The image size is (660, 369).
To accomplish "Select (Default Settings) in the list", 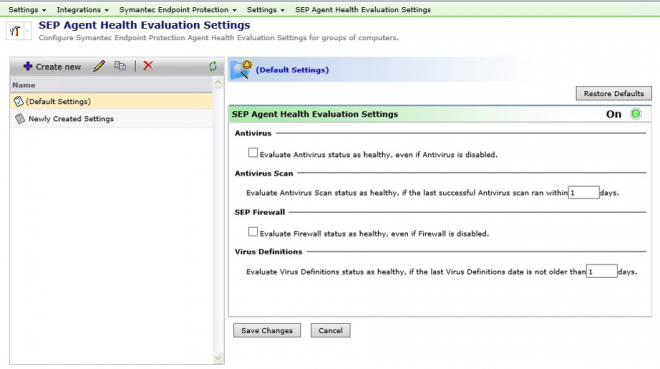I will [x=111, y=101].
